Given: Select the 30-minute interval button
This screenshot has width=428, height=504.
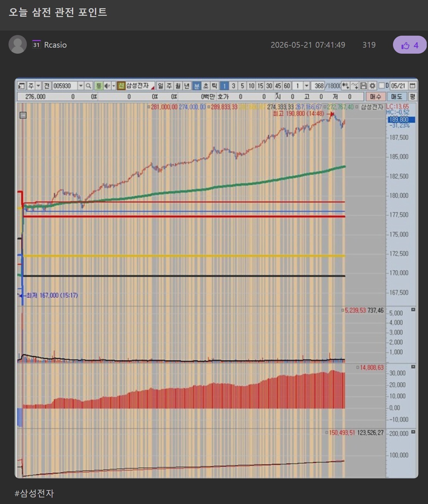Looking at the screenshot, I should click(269, 86).
